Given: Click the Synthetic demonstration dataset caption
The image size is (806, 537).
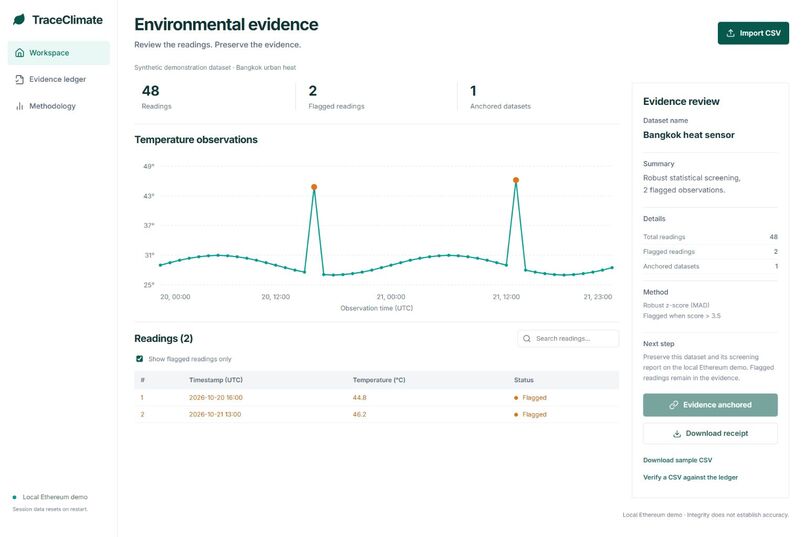Looking at the screenshot, I should click(215, 67).
